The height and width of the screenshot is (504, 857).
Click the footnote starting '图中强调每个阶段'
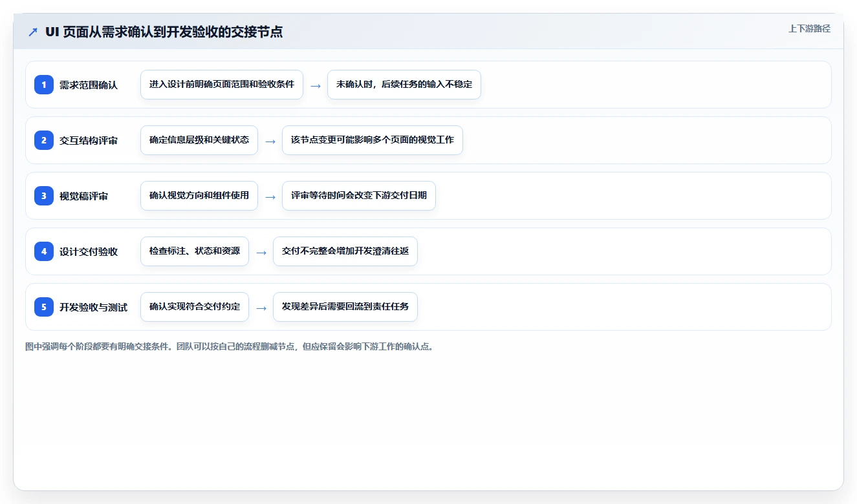pos(229,346)
